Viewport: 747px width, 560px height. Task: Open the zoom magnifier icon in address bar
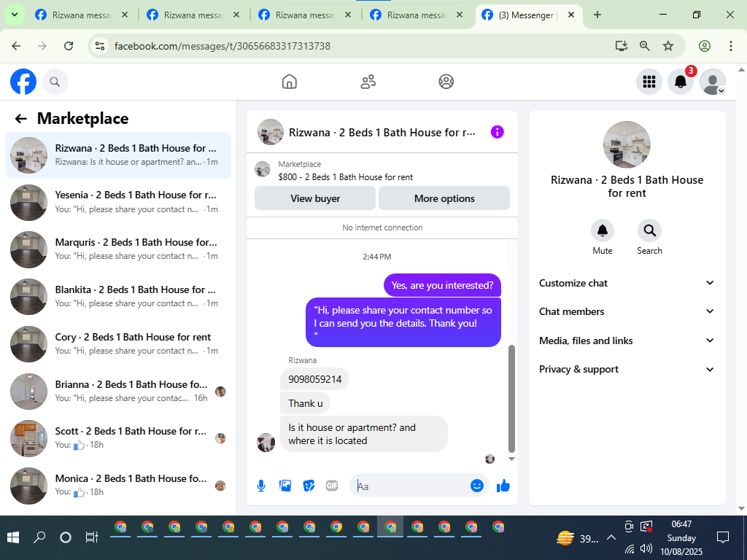(645, 46)
